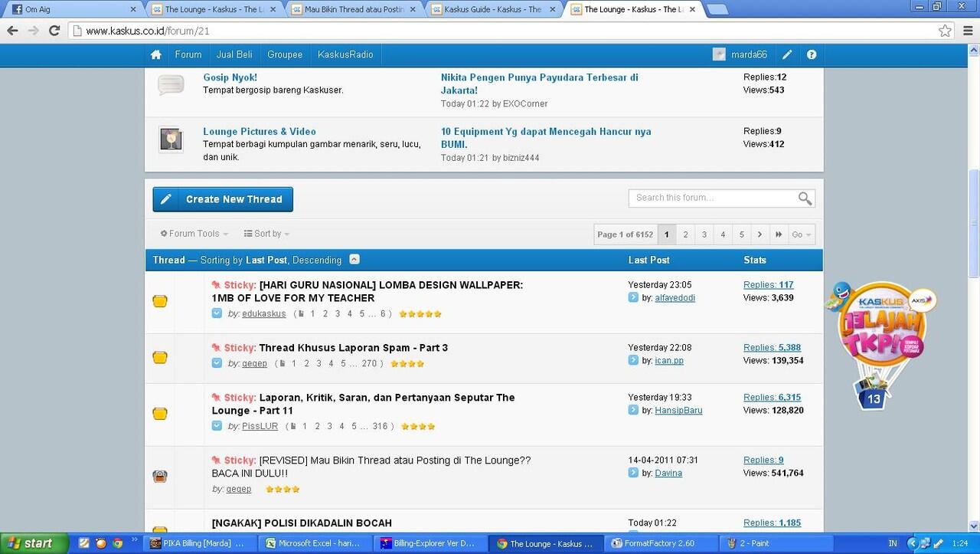Image resolution: width=980 pixels, height=554 pixels.
Task: Go to page 5 in pagination
Action: (x=741, y=234)
